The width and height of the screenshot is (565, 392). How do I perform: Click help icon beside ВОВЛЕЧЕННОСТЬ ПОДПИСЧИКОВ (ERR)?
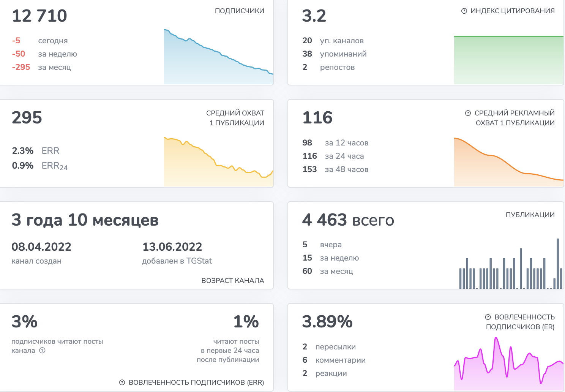[x=122, y=383]
